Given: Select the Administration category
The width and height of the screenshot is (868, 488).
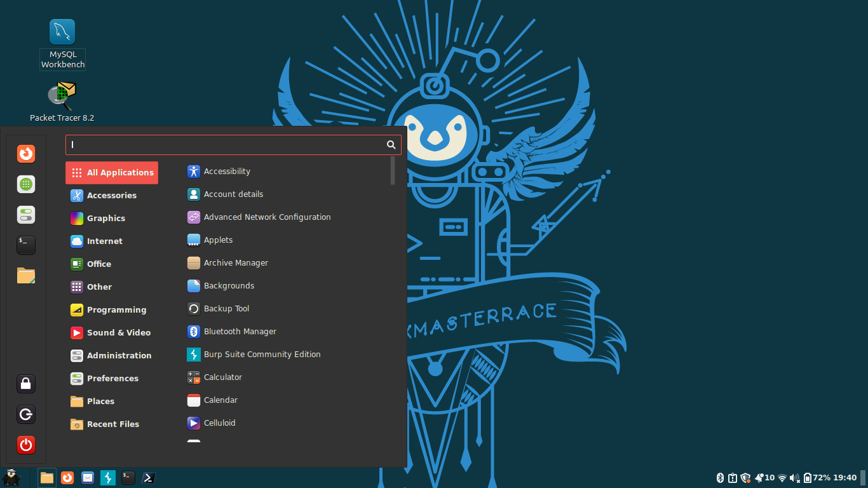Looking at the screenshot, I should pos(112,356).
